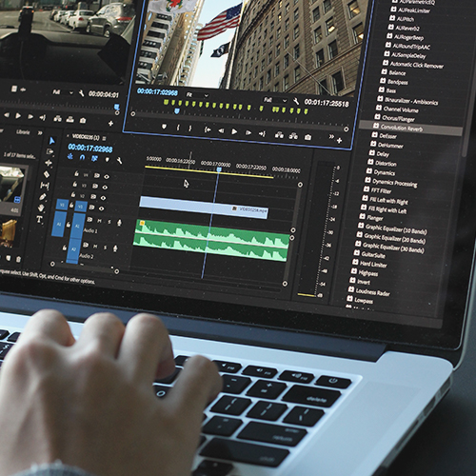Play video in program monitor
Screen dimensions: 476x476
234,131
